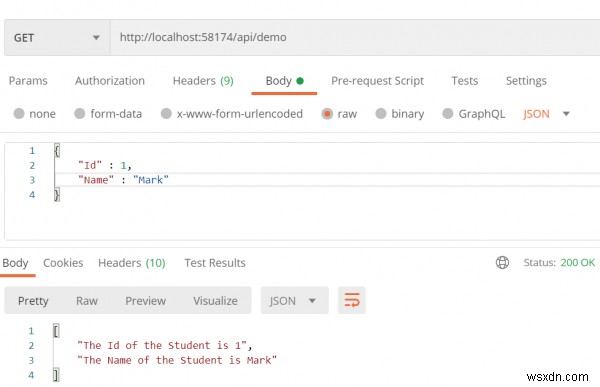
Task: Open the request Settings tab
Action: point(526,81)
